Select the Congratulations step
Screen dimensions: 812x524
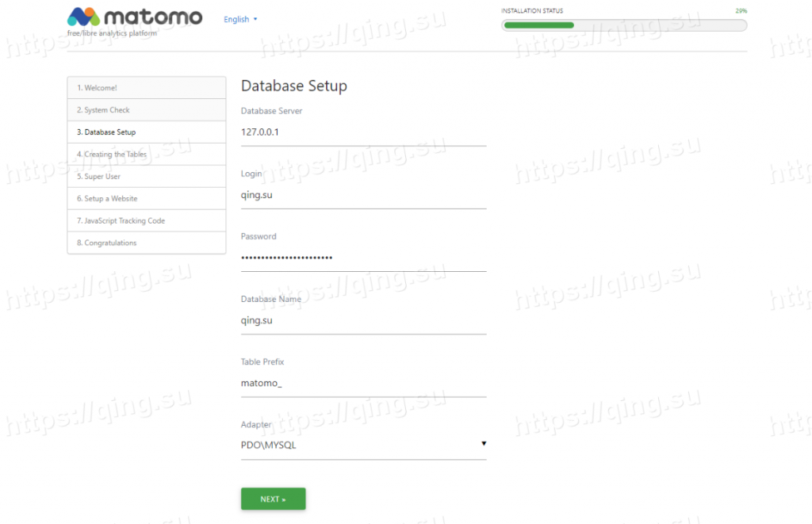[x=146, y=243]
